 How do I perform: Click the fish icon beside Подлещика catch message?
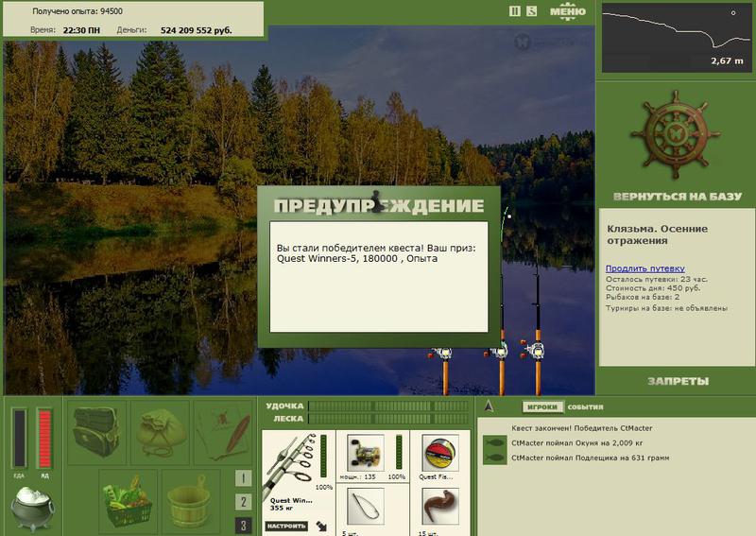pos(494,458)
